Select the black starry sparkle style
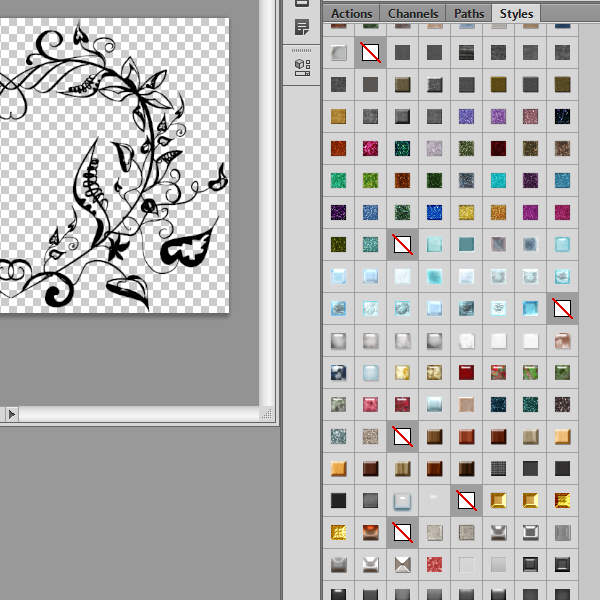 562,116
